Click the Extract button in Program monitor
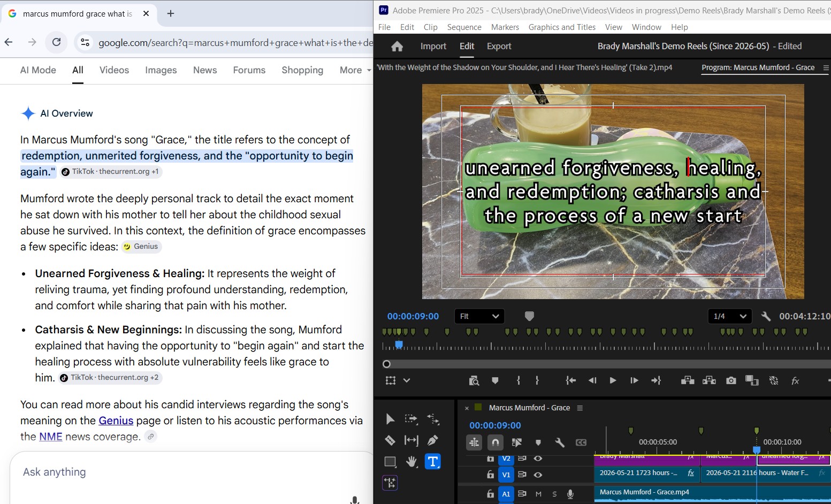This screenshot has width=831, height=504. click(709, 380)
